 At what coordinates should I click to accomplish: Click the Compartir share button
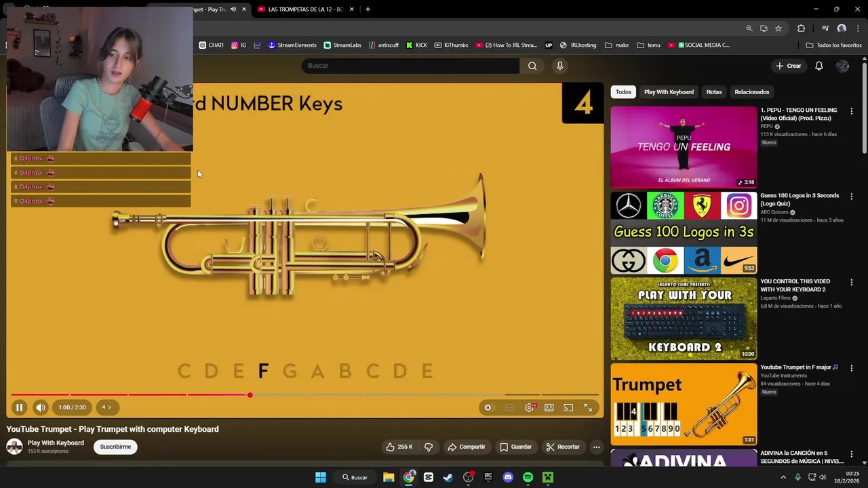pyautogui.click(x=467, y=447)
